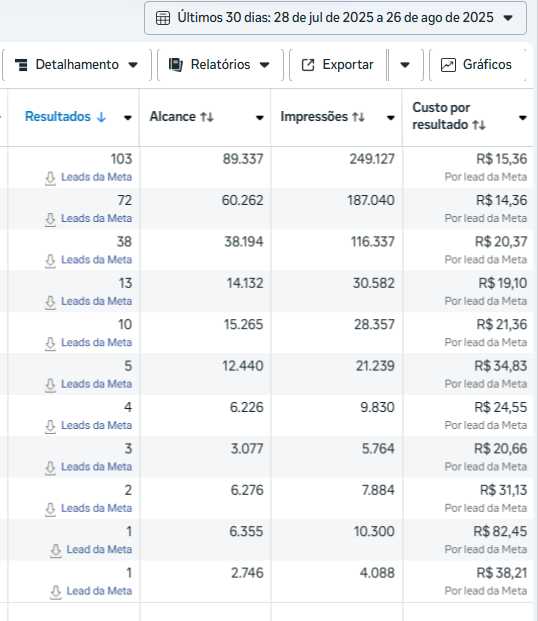538x621 pixels.
Task: Click Leads da Meta link under 2 results
Action: (x=96, y=508)
